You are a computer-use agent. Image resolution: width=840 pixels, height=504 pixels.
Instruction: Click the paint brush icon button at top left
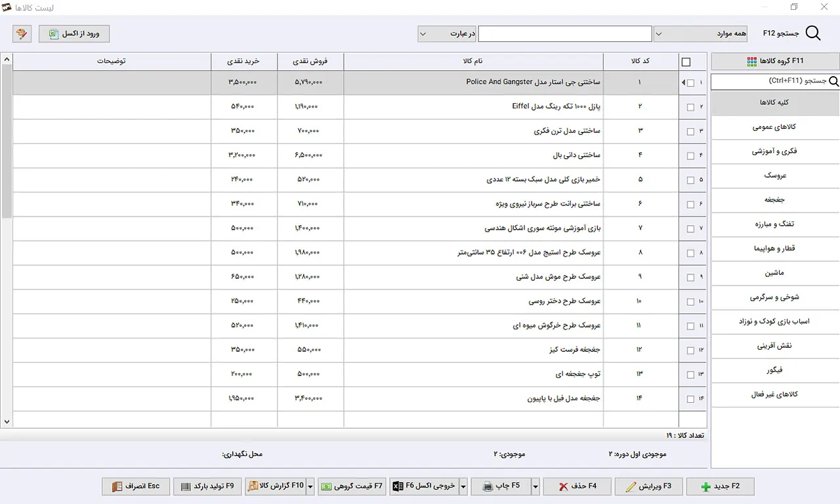coord(22,33)
